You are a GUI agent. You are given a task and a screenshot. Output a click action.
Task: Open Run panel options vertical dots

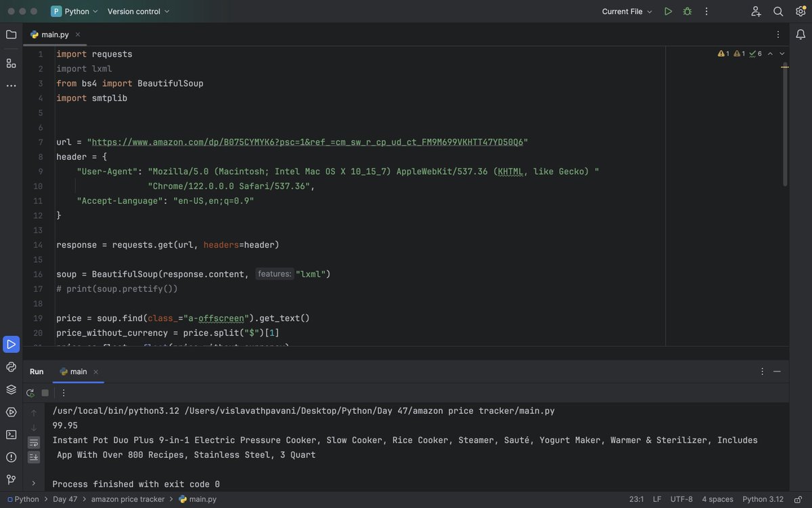[x=762, y=371]
